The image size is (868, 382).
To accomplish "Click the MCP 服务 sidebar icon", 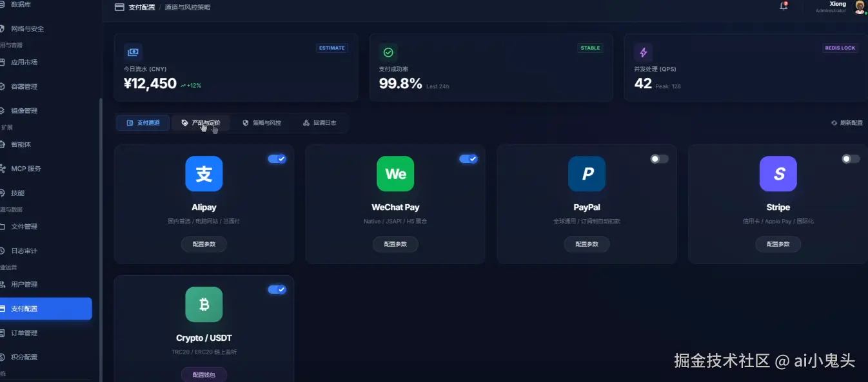I will [x=3, y=168].
